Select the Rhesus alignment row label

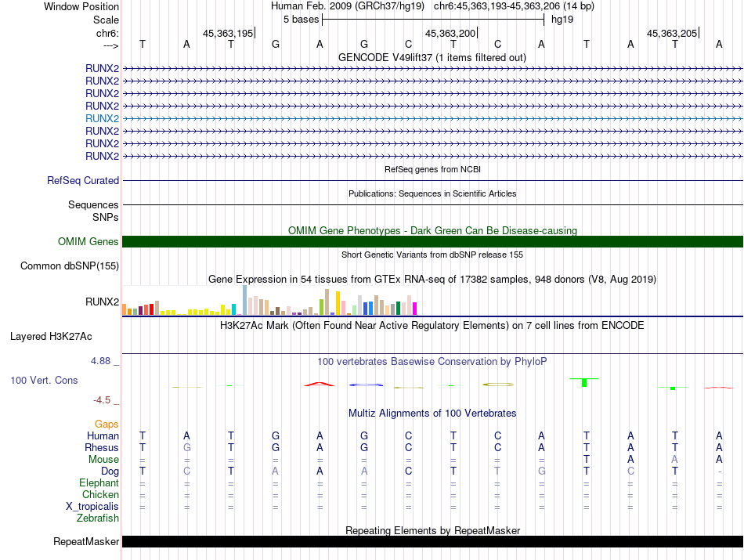pos(102,447)
